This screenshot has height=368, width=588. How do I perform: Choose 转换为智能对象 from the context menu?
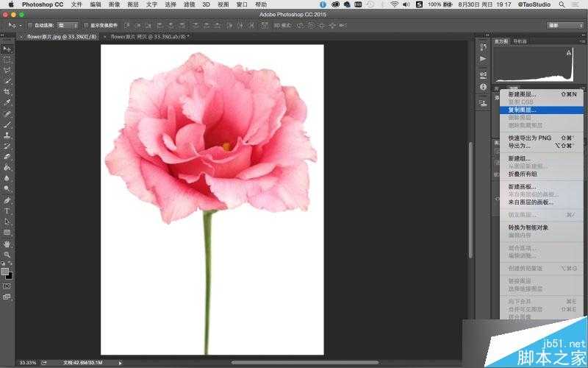(528, 227)
